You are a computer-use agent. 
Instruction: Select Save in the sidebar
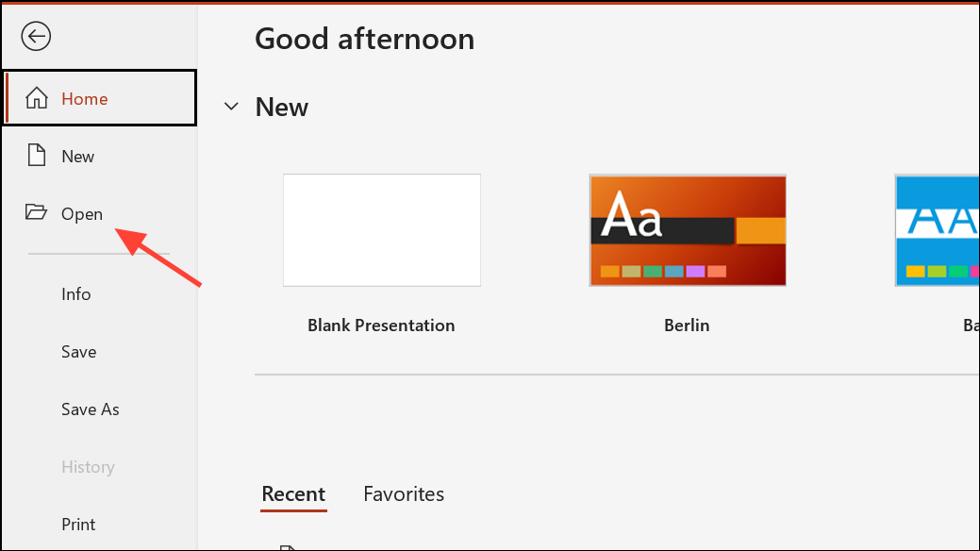click(78, 352)
